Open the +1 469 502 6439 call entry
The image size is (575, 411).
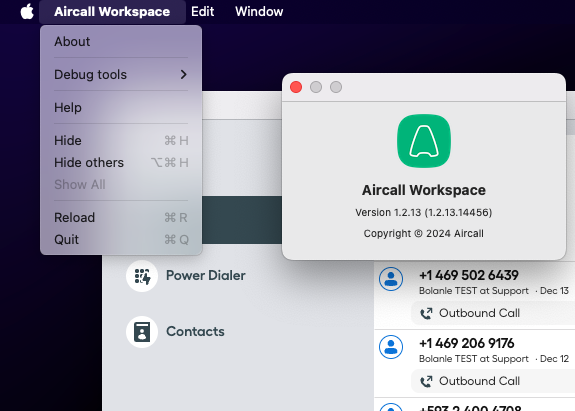475,296
